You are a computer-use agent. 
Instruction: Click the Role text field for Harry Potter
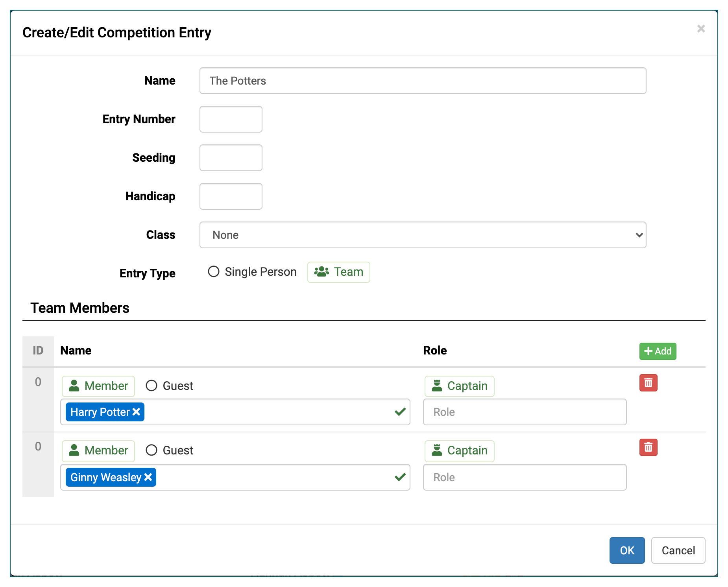[x=525, y=412]
